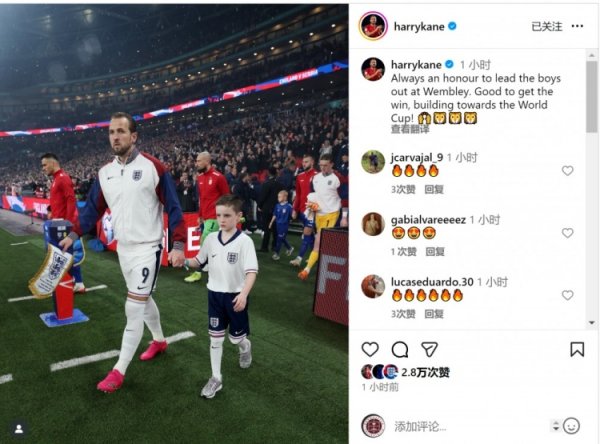Show tagged people icon on photo
Image resolution: width=600 pixels, height=444 pixels.
(x=19, y=429)
